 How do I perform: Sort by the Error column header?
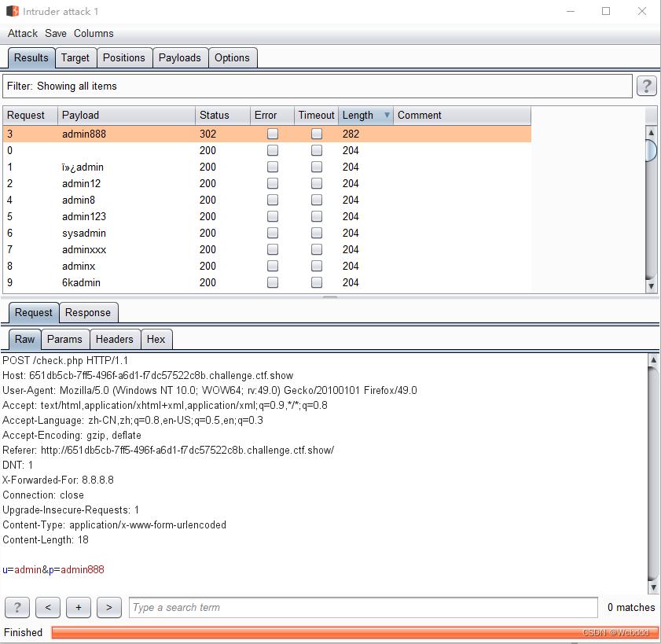coord(272,115)
